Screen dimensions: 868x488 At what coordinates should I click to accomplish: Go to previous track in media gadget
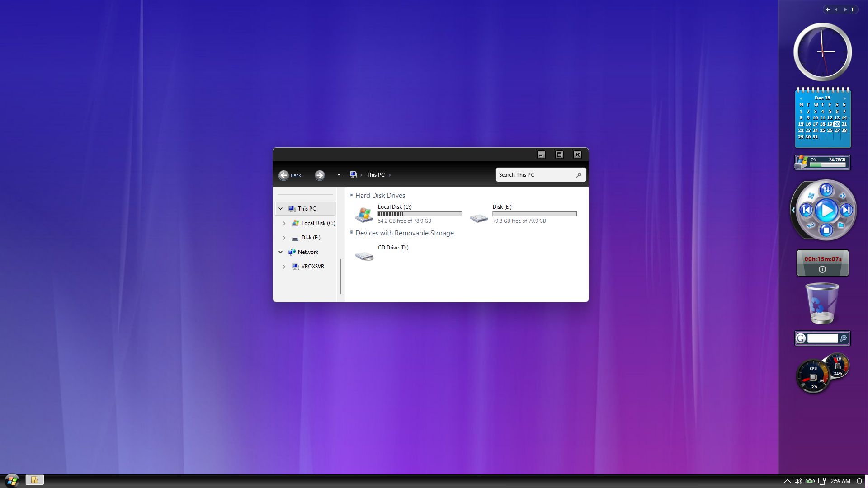tap(806, 210)
